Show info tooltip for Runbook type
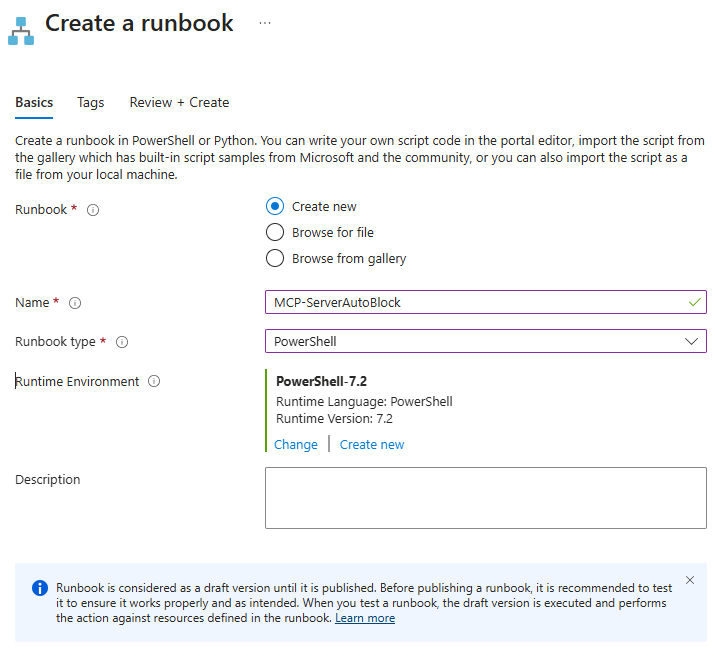 tap(122, 342)
